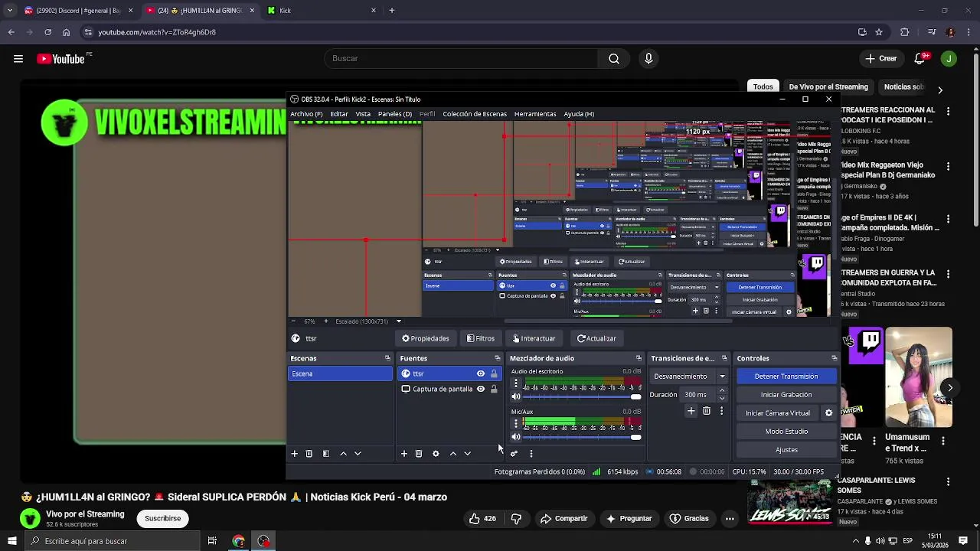
Task: Toggle visibility eye for ttsr source
Action: coord(481,373)
